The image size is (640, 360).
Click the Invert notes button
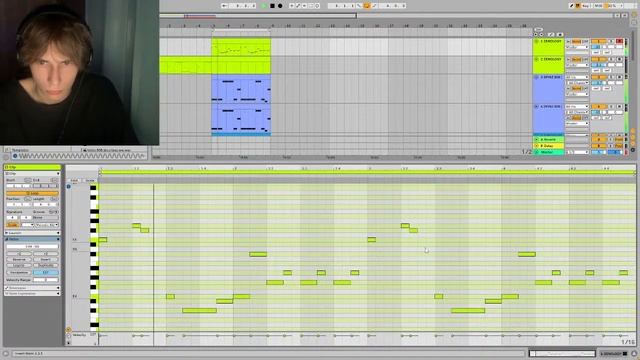click(x=45, y=259)
